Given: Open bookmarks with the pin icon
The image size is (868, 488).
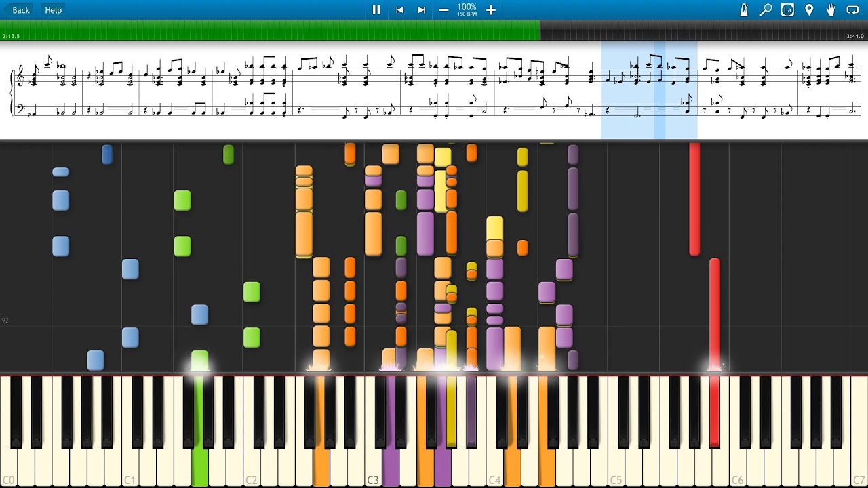Looking at the screenshot, I should tap(809, 10).
